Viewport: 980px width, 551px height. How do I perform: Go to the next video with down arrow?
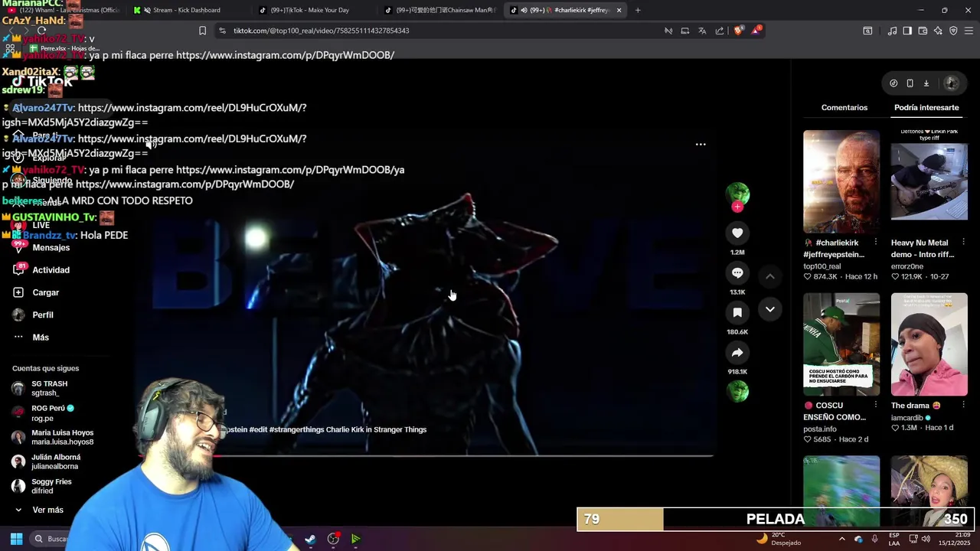pos(770,309)
